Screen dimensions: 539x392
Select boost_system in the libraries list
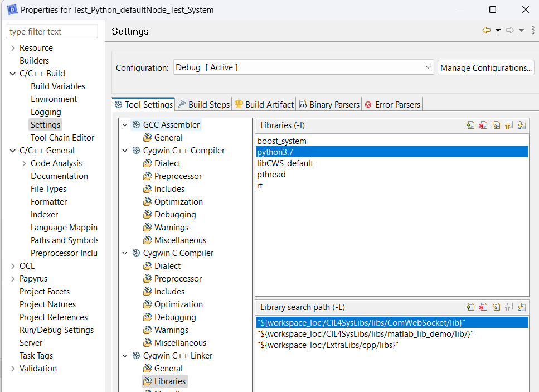pyautogui.click(x=392, y=141)
